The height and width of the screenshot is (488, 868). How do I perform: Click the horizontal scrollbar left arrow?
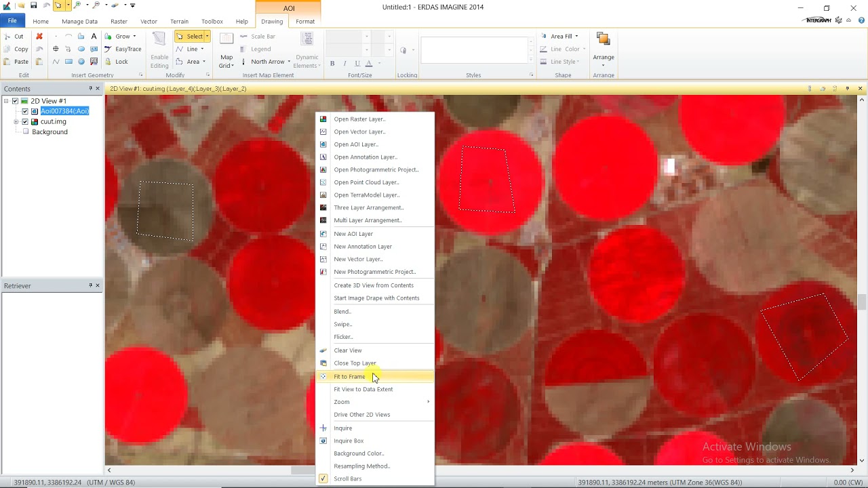click(110, 470)
